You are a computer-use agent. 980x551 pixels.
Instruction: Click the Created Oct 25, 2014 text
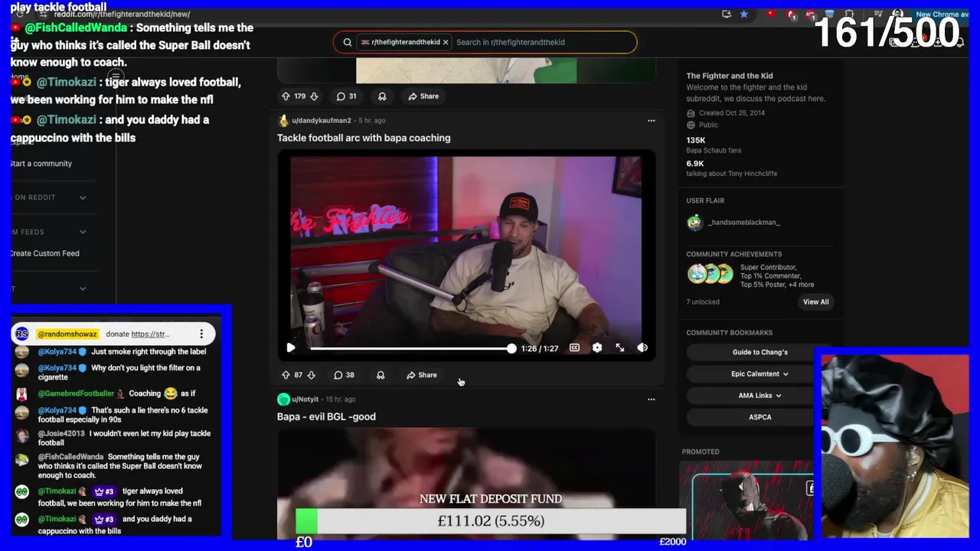click(731, 112)
